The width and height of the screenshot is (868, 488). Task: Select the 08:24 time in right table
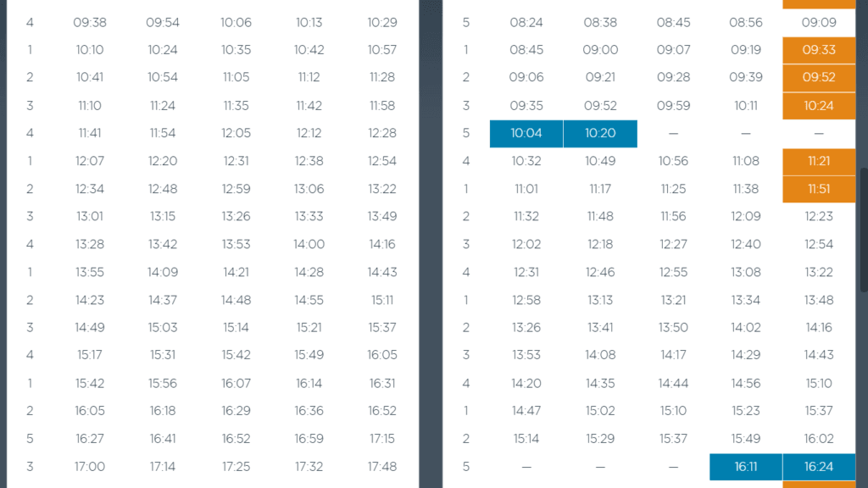(x=526, y=23)
